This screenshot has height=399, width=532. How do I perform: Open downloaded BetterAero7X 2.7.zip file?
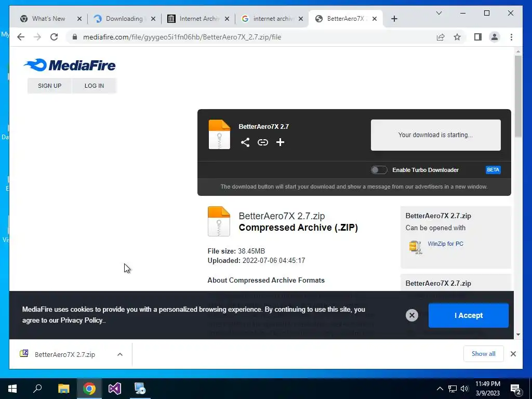[65, 354]
